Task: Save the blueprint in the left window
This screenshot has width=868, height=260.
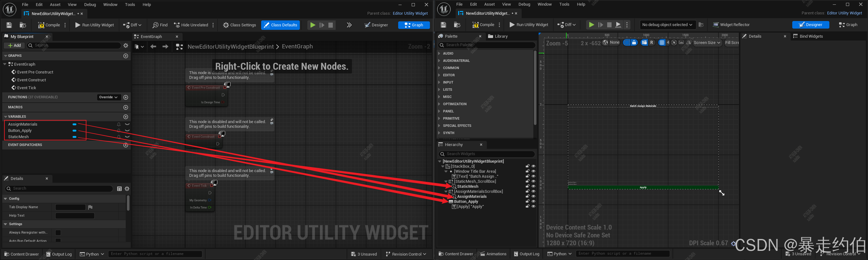Action: pos(9,25)
